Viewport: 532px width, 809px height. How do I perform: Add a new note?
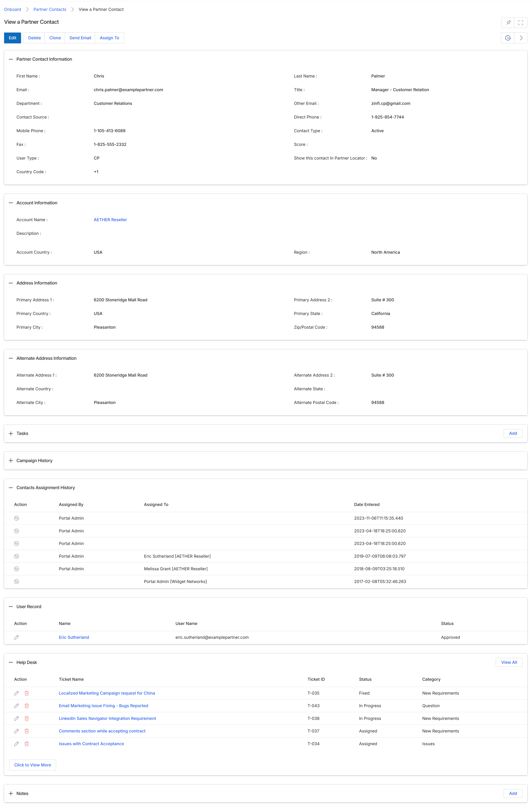pos(513,793)
